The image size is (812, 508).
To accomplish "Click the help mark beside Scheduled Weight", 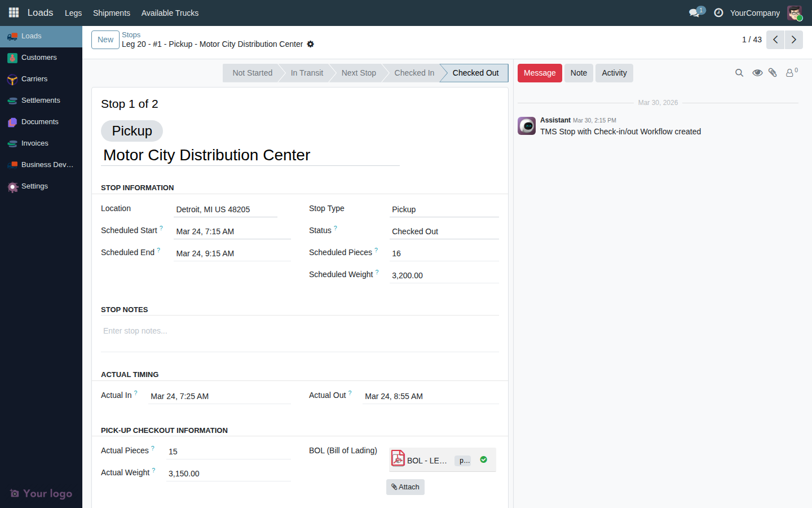I will coord(377,272).
